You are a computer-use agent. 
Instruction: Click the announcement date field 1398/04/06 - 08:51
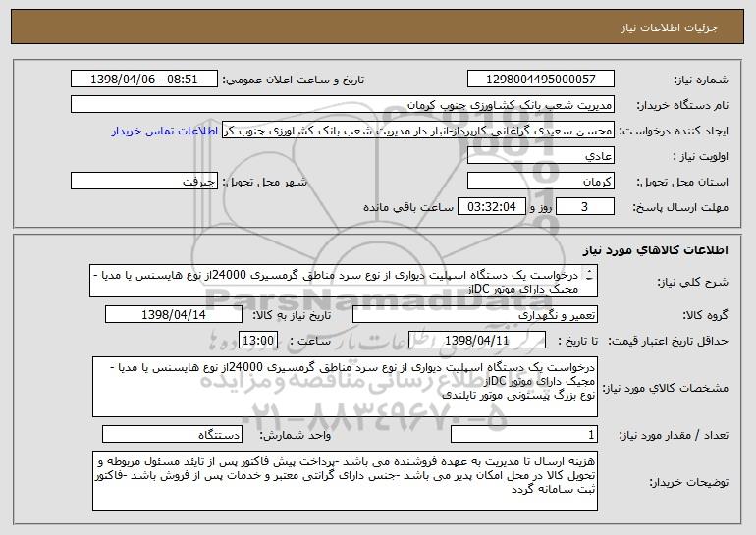pyautogui.click(x=144, y=79)
